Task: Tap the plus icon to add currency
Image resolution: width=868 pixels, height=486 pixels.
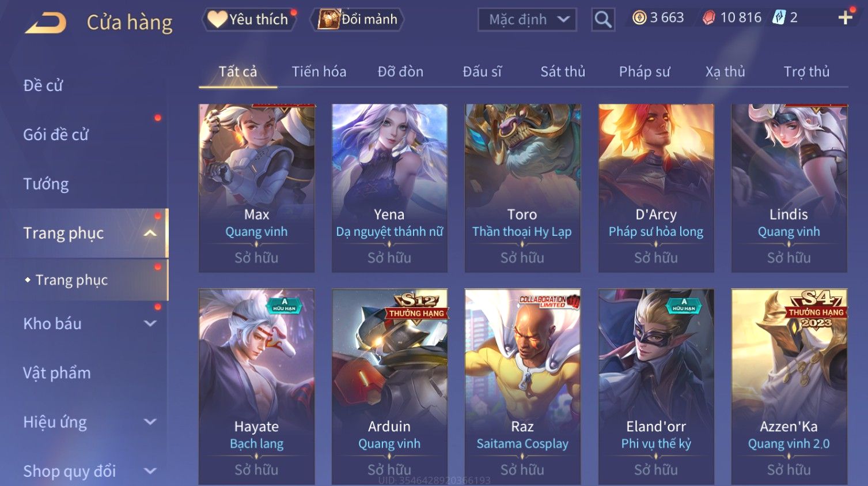Action: coord(845,18)
